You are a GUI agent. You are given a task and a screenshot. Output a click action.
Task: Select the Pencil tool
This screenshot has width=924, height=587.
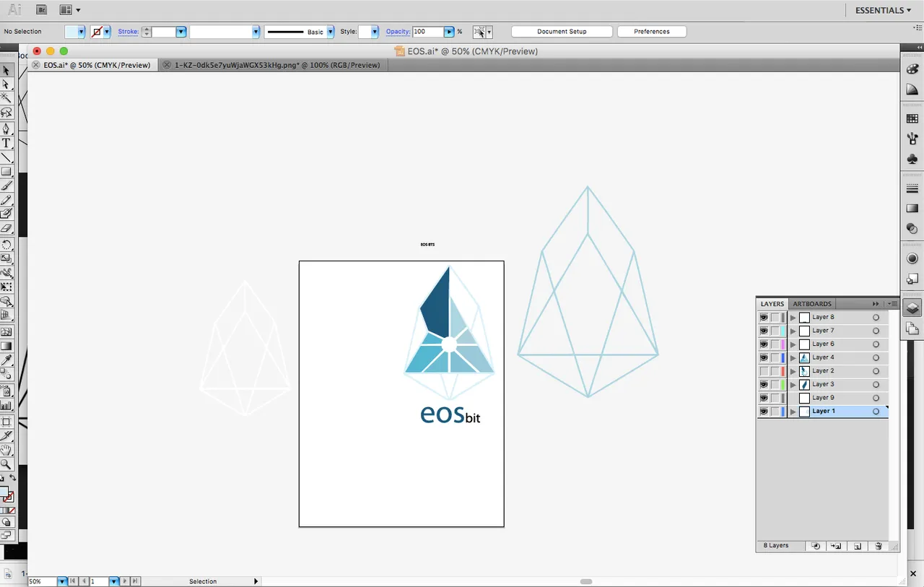pyautogui.click(x=6, y=199)
